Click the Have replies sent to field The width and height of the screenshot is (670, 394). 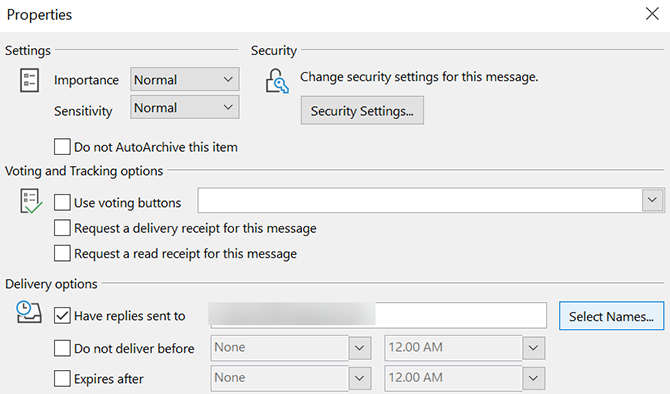(x=378, y=315)
